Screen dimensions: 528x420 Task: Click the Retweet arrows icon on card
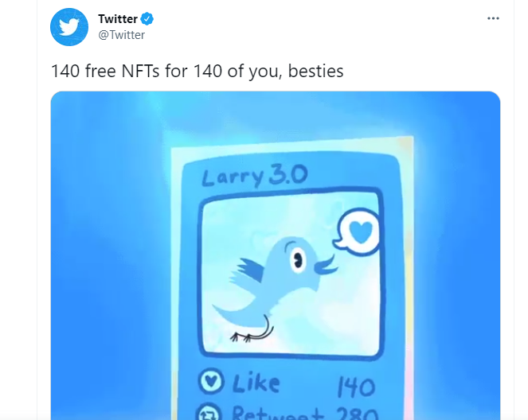[209, 413]
